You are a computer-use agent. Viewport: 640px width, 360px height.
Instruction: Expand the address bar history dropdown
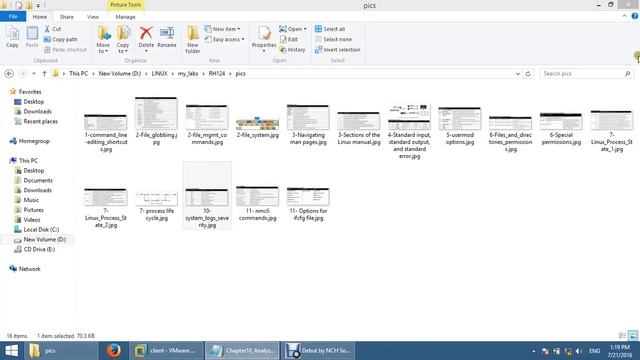click(518, 74)
